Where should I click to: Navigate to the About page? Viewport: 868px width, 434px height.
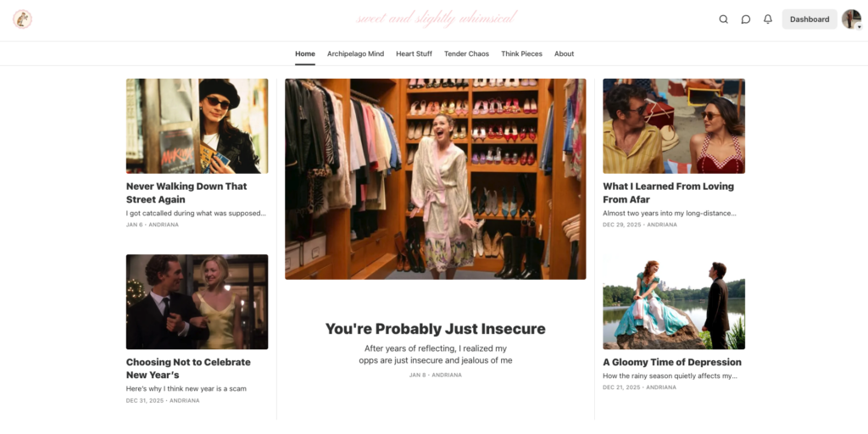[x=564, y=54]
